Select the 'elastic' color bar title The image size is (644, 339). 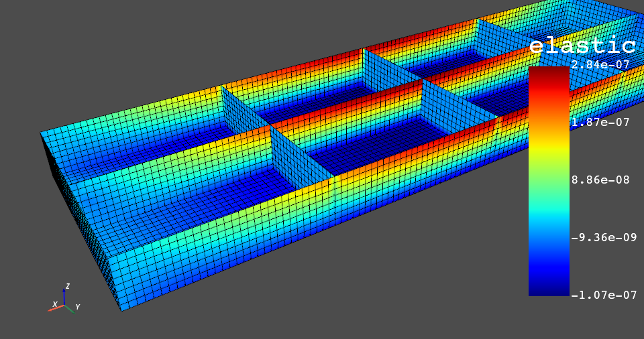click(582, 46)
